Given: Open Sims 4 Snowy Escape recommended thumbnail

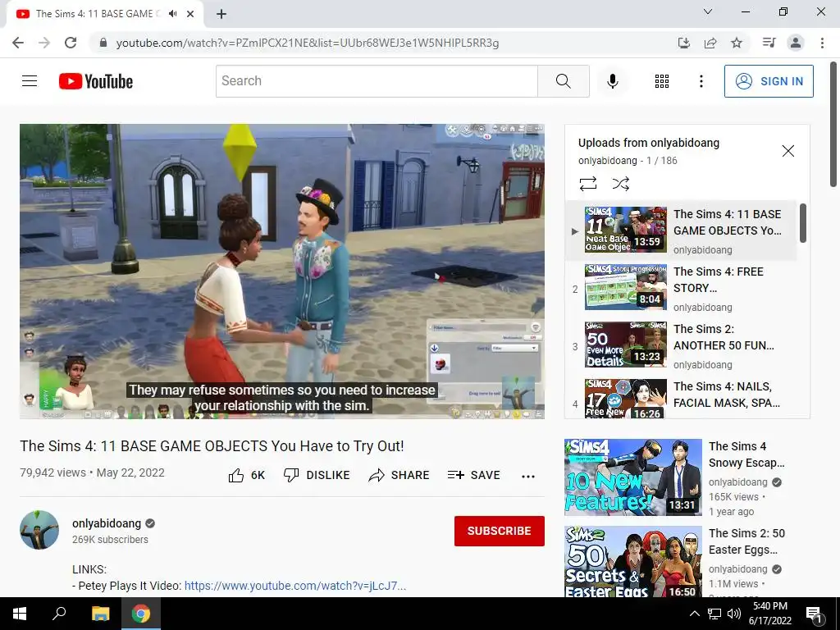Looking at the screenshot, I should (632, 477).
